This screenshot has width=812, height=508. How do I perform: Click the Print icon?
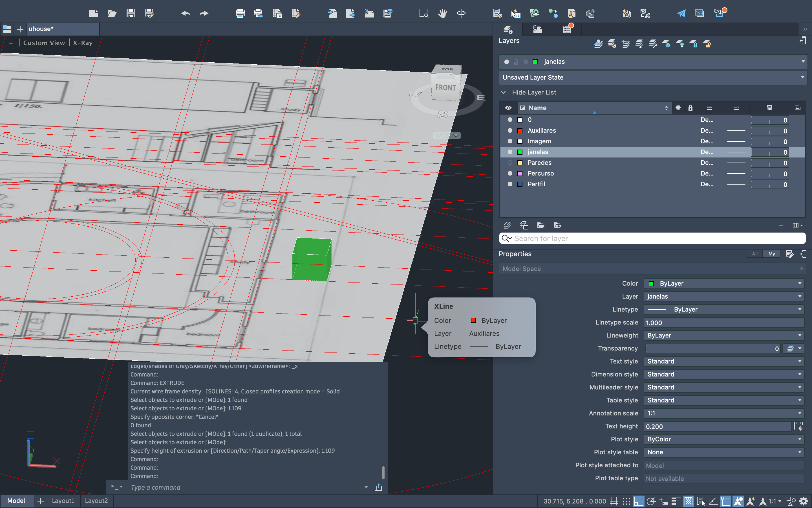240,13
